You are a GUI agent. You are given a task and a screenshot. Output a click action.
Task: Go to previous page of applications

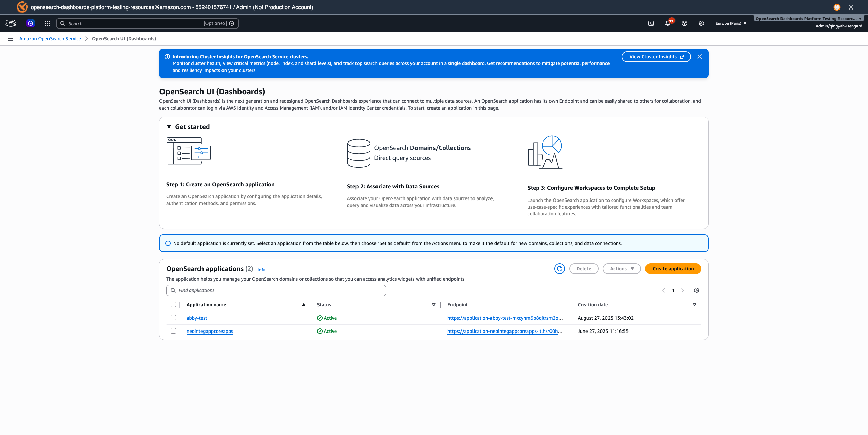664,290
